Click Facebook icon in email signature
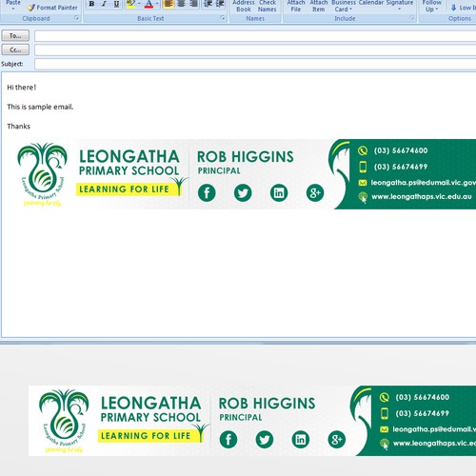This screenshot has height=476, width=476. (x=207, y=192)
